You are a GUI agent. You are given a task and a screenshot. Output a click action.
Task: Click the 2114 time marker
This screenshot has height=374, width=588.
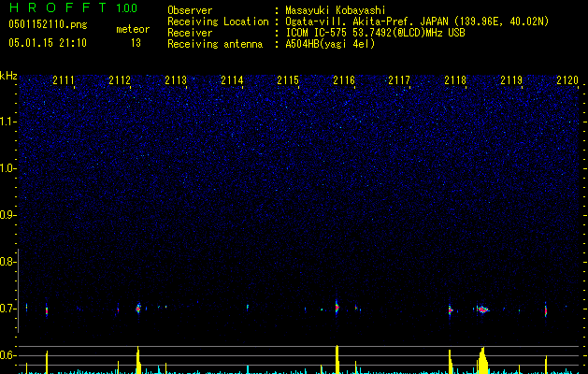click(x=232, y=79)
